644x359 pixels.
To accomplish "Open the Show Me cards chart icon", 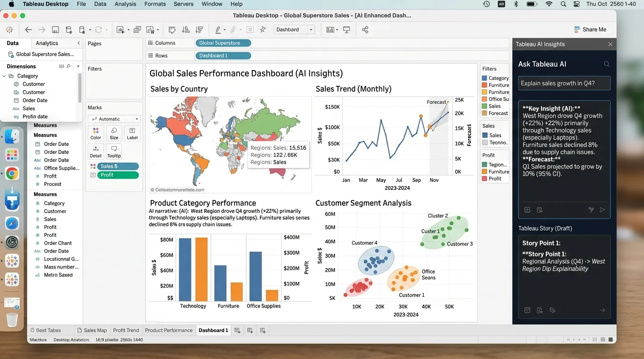I will pos(330,29).
